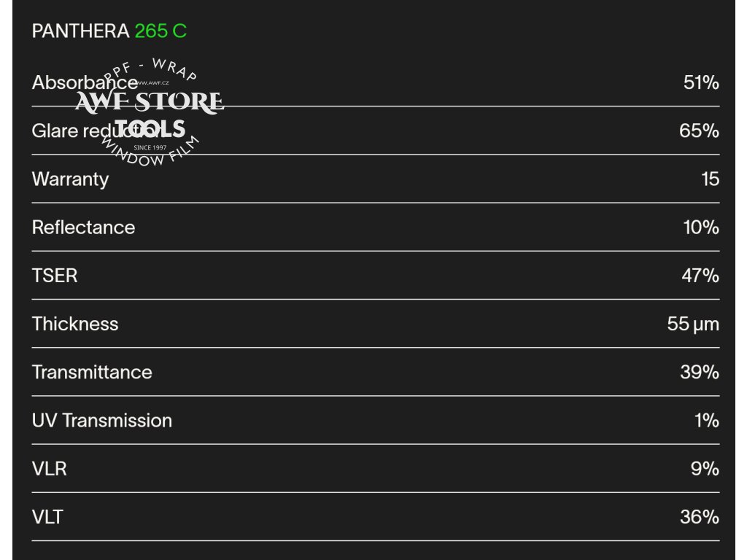This screenshot has height=560, width=747.
Task: Click the 51% absorbance value
Action: (701, 82)
